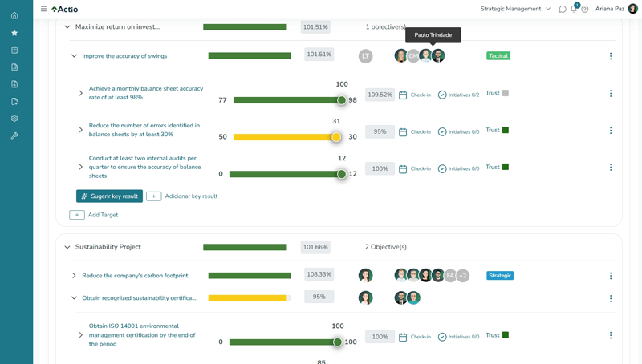
Task: Open more options for Improve accuracy of swings
Action: pos(611,56)
